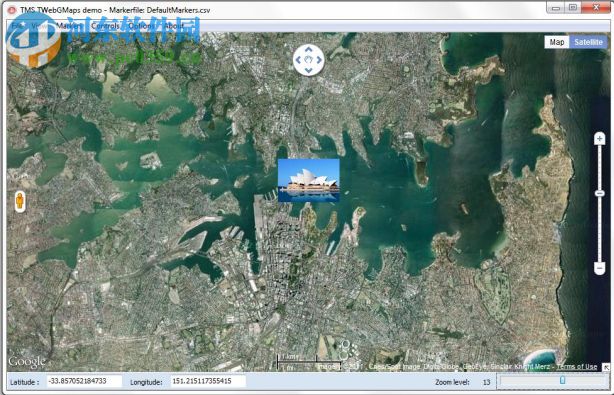This screenshot has height=395, width=614.
Task: Open the Controls menu
Action: (105, 26)
